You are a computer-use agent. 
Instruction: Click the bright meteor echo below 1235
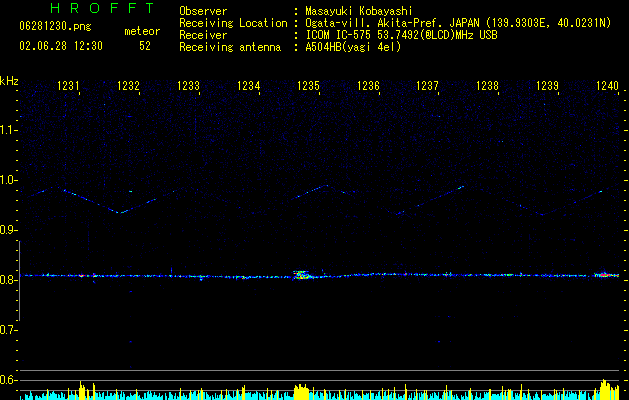click(x=302, y=275)
